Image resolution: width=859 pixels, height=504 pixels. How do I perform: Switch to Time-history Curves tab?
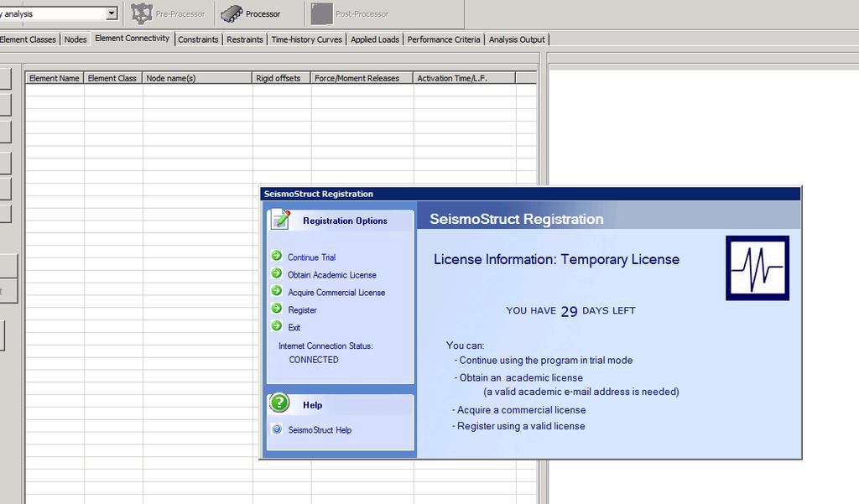click(x=307, y=39)
